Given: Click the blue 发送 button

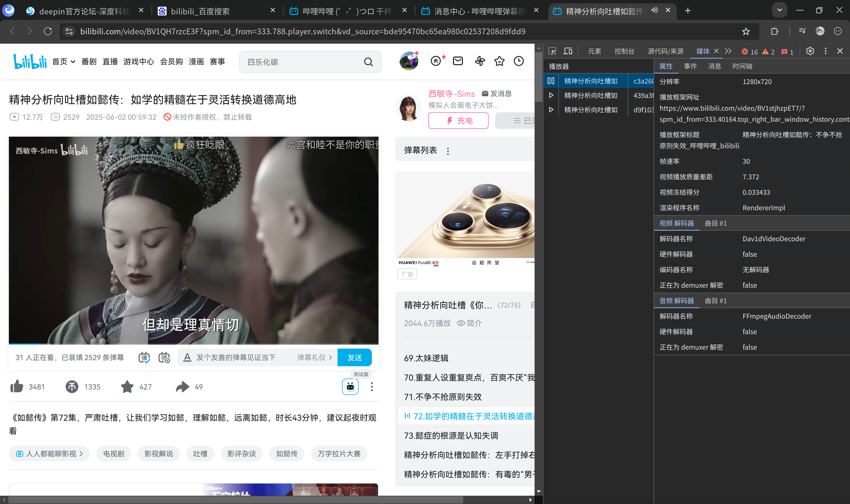Looking at the screenshot, I should 354,357.
